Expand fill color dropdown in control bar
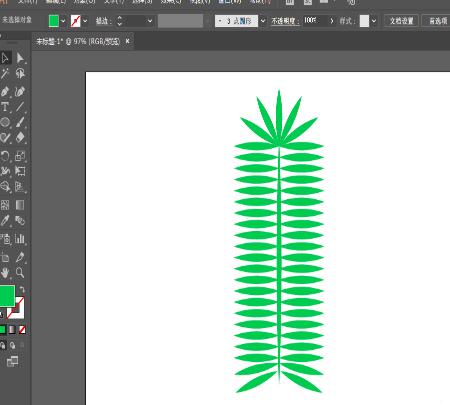The width and height of the screenshot is (450, 405). pos(63,21)
